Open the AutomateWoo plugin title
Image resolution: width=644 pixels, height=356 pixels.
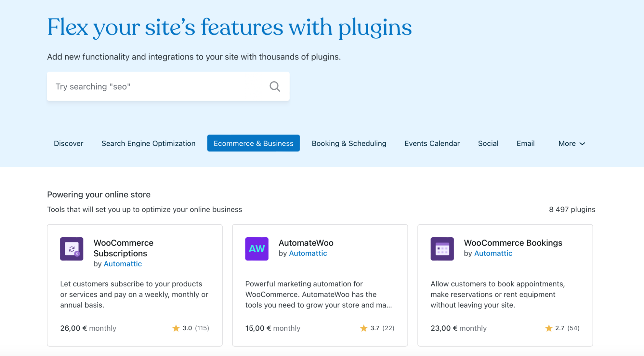(306, 243)
